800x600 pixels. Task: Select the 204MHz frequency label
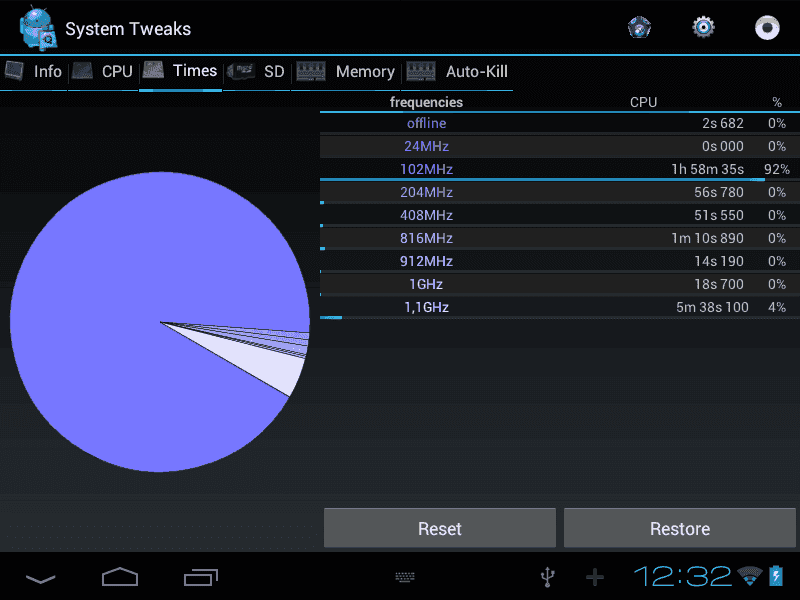click(427, 192)
